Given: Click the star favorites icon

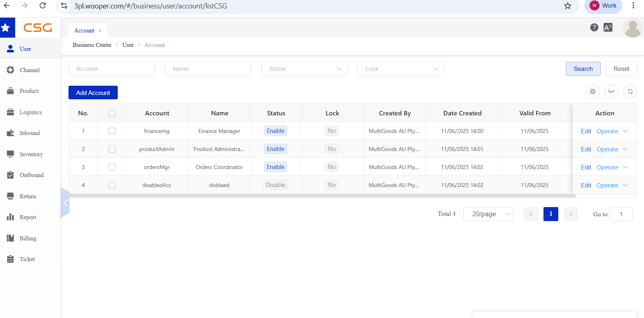Looking at the screenshot, I should click(x=6, y=28).
